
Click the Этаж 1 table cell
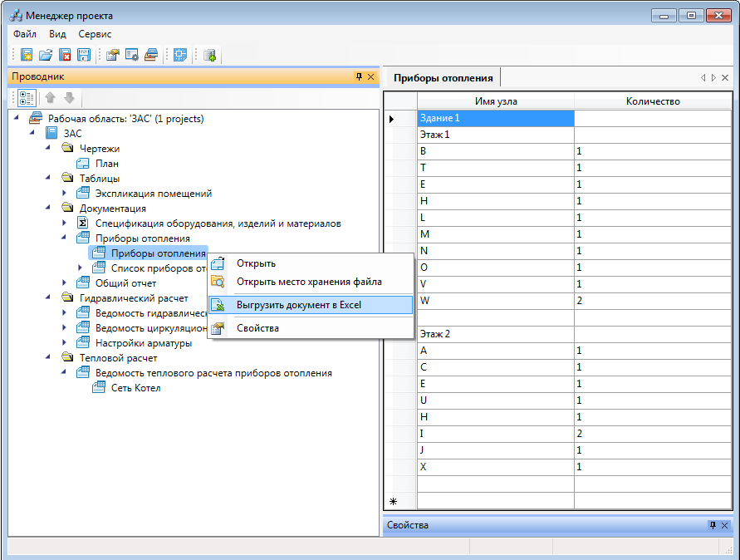(496, 135)
